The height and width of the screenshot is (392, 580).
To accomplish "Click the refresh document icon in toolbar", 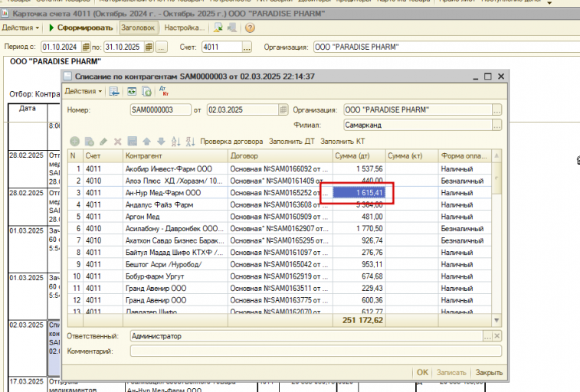I will tap(132, 91).
